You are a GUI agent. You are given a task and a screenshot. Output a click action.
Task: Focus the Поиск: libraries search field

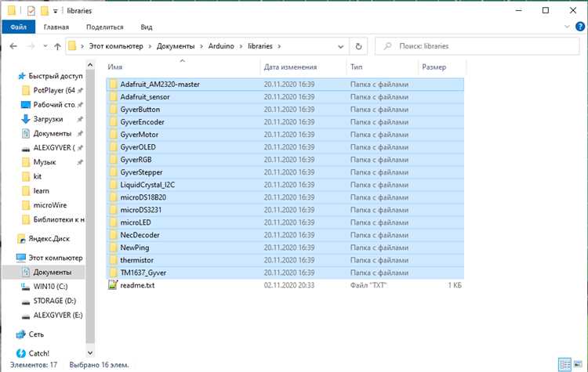477,46
